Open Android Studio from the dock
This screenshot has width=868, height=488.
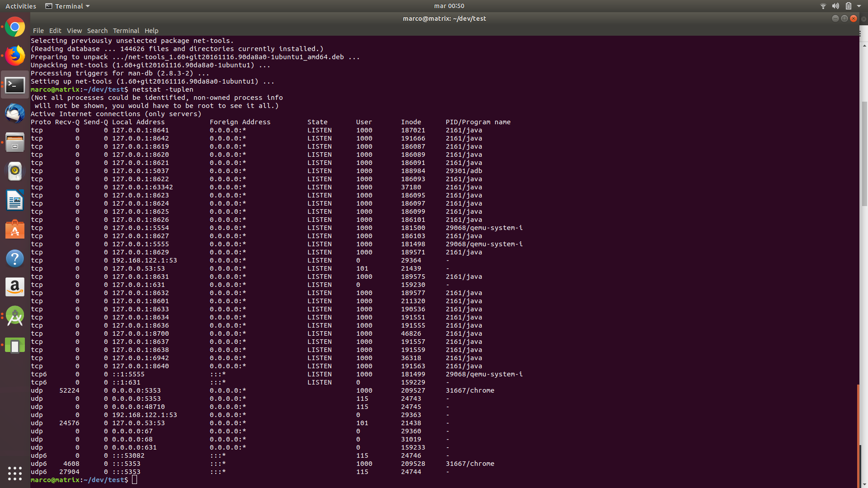[x=15, y=316]
